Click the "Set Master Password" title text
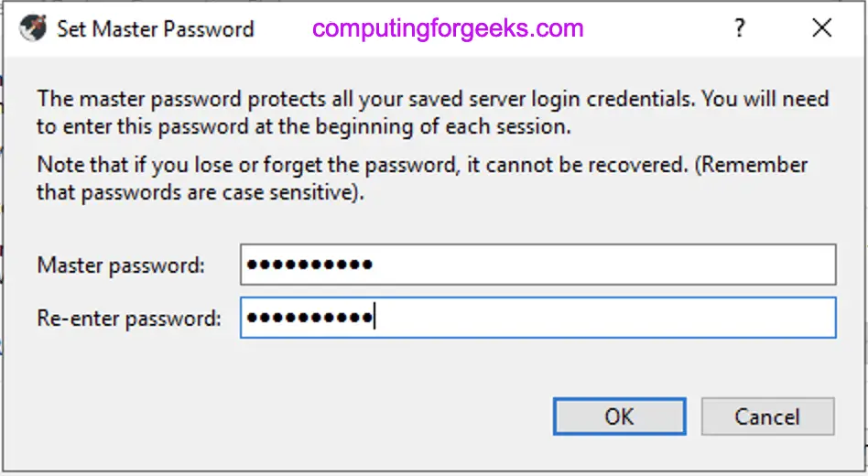868x476 pixels. click(x=156, y=28)
